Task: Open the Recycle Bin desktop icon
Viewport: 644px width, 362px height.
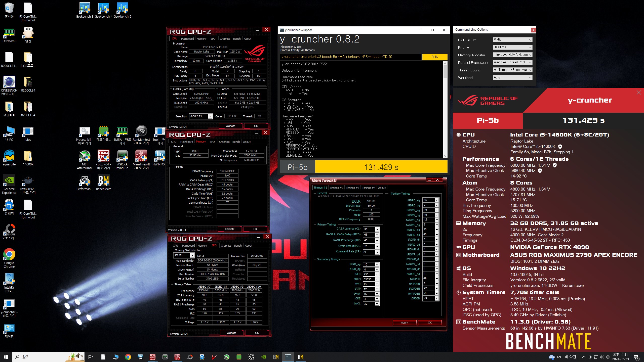Action: [x=9, y=10]
